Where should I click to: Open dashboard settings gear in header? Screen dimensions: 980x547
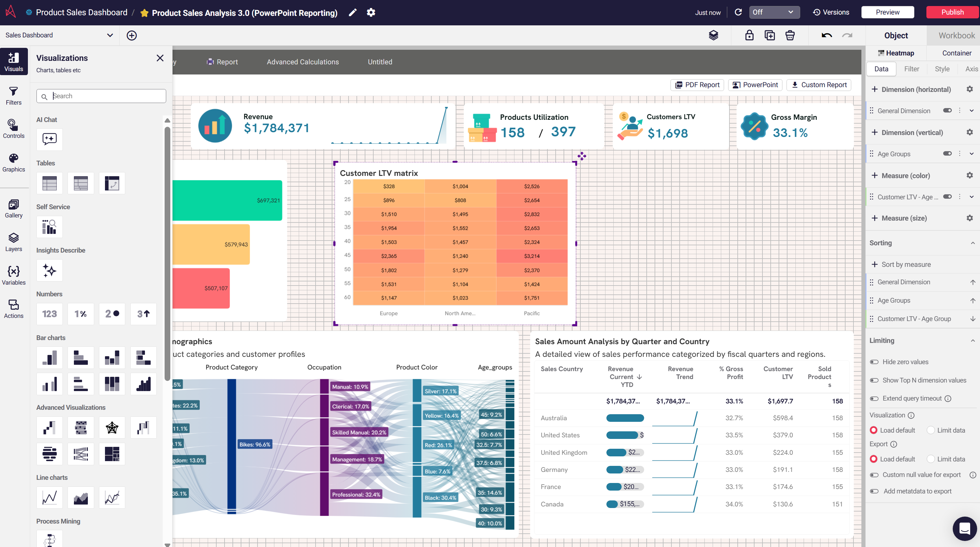371,13
